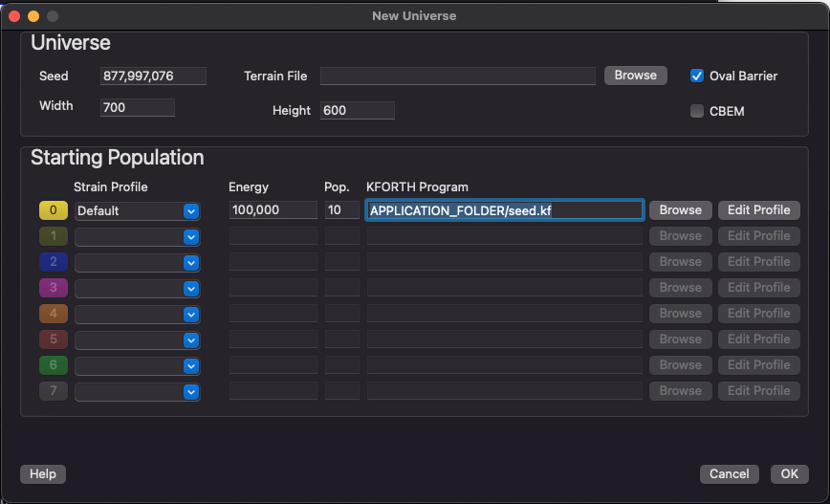Toggle the Oval Barrier checkbox
The width and height of the screenshot is (830, 504).
point(696,76)
